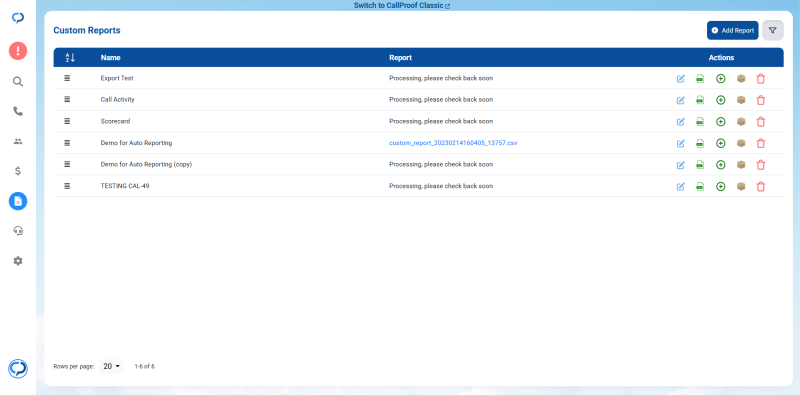Screen dimensions: 800x396
Task: Open the search magnifier in sidebar
Action: 18,82
